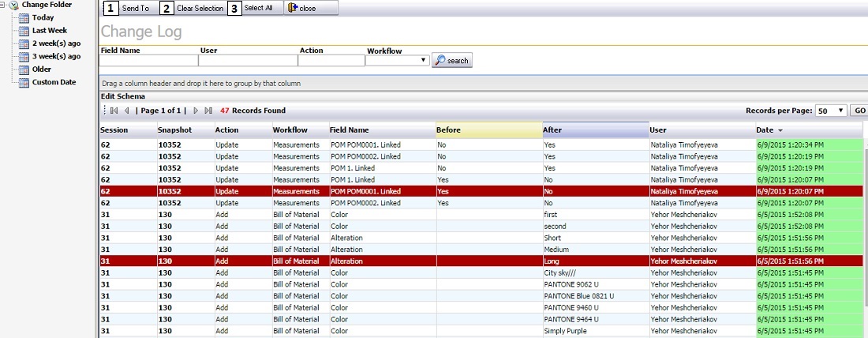Click the highlighted 'POM POM0001. Linked' cell in red row
Screen dimensions: 868x338
(383, 191)
